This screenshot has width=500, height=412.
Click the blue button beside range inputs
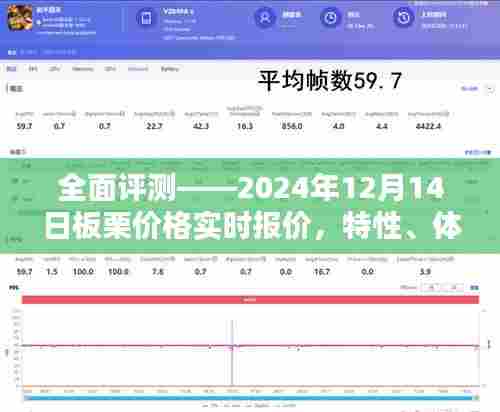pos(474,287)
